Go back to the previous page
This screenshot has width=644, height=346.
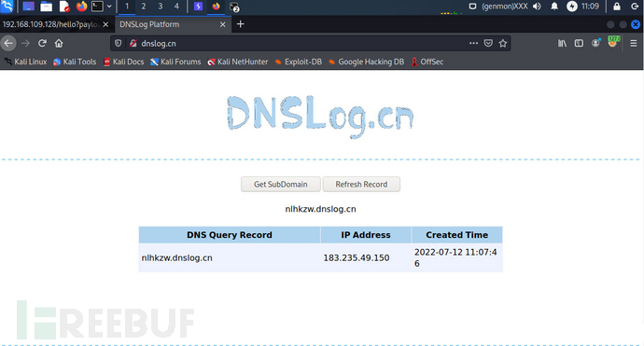pyautogui.click(x=8, y=43)
